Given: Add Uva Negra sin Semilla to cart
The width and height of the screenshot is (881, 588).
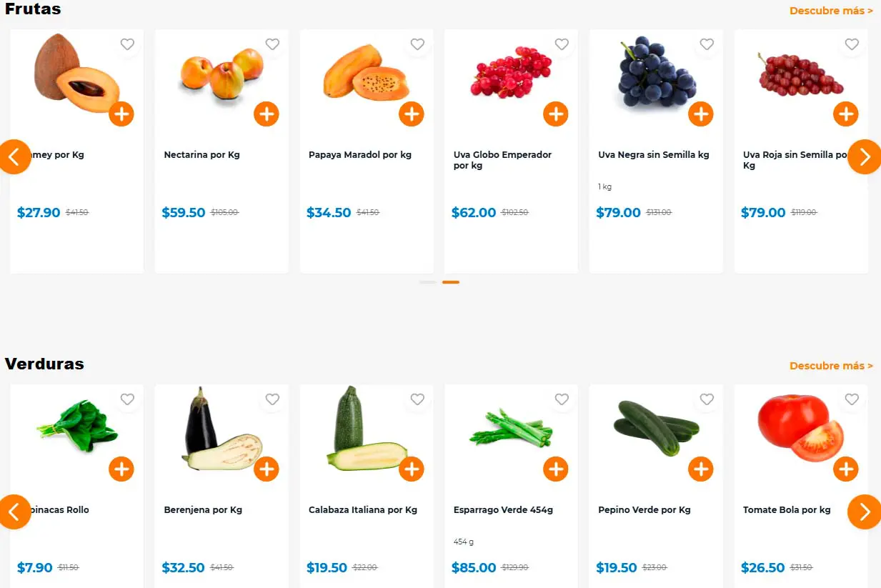Looking at the screenshot, I should pos(701,114).
